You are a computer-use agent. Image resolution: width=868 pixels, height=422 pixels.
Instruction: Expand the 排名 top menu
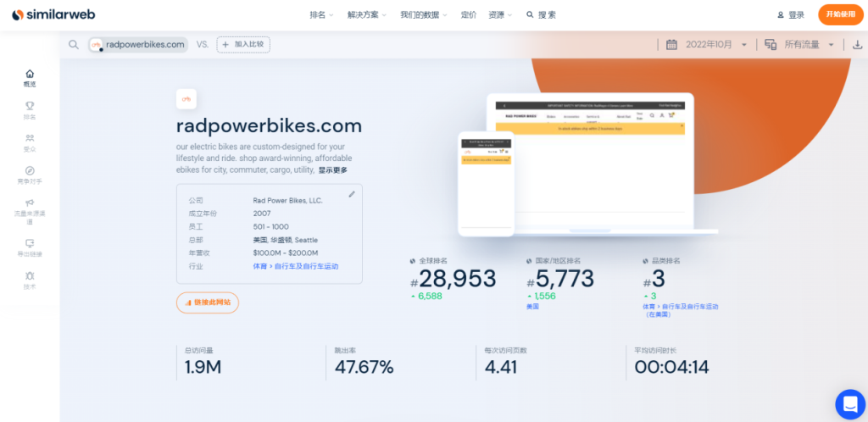click(321, 15)
